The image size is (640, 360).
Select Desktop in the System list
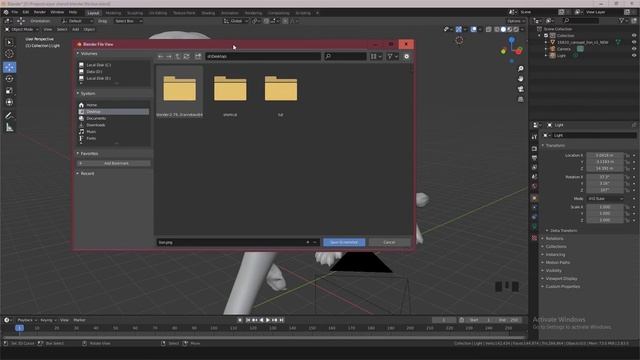tap(113, 111)
